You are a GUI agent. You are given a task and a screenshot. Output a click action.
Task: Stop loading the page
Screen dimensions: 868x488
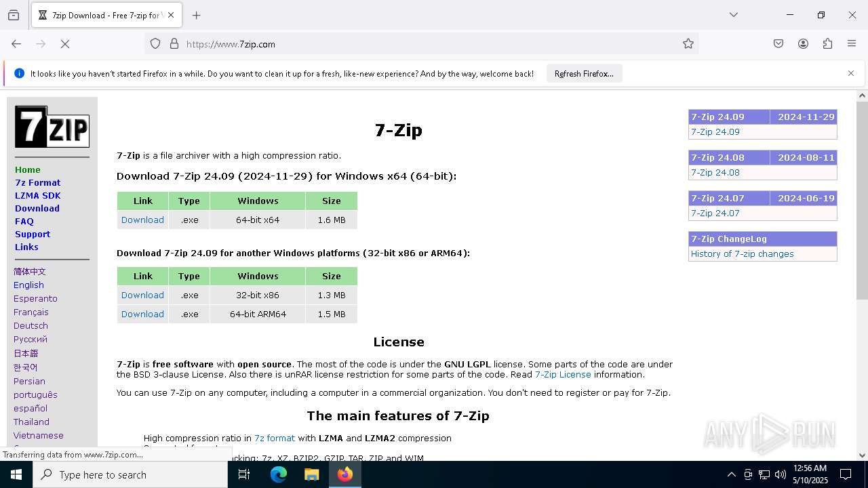[65, 44]
